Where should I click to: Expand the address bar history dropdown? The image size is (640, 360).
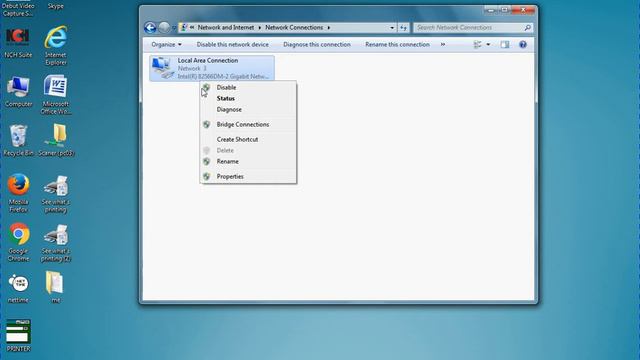(392, 28)
